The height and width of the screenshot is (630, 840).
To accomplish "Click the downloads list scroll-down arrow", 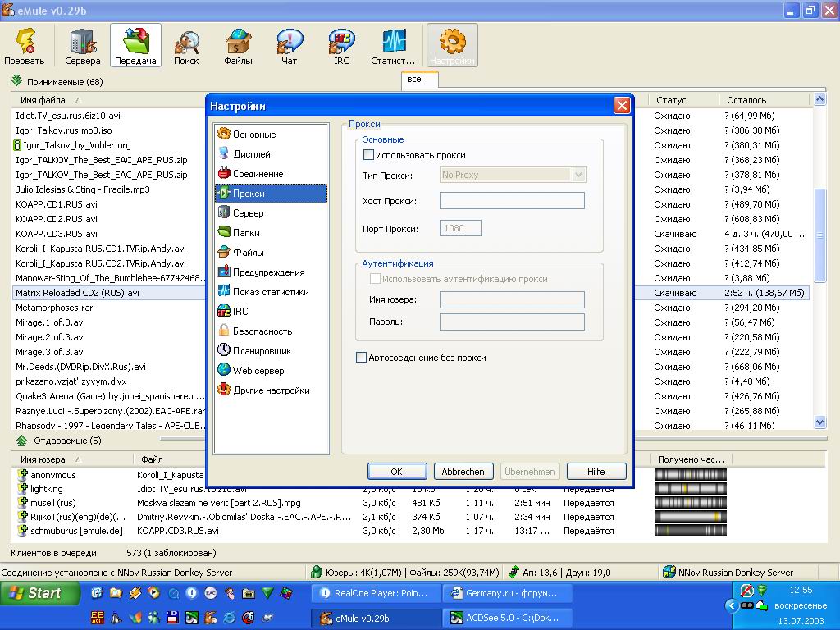I will 819,422.
